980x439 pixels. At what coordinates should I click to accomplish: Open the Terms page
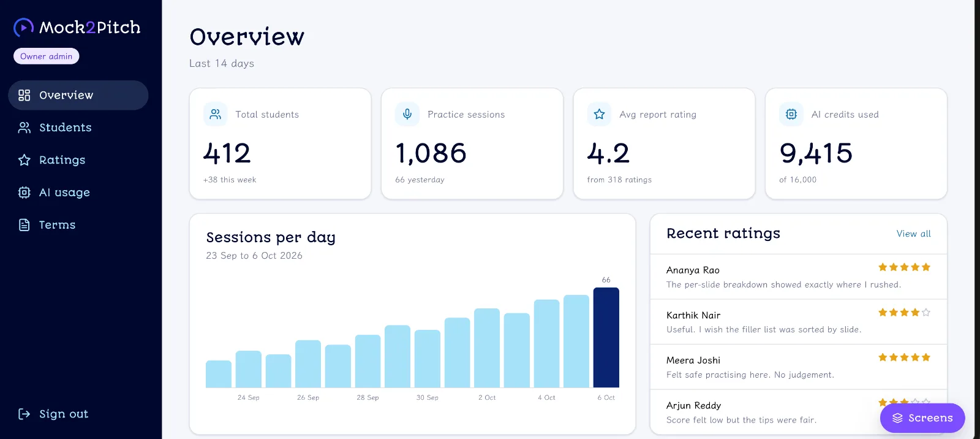[78, 225]
